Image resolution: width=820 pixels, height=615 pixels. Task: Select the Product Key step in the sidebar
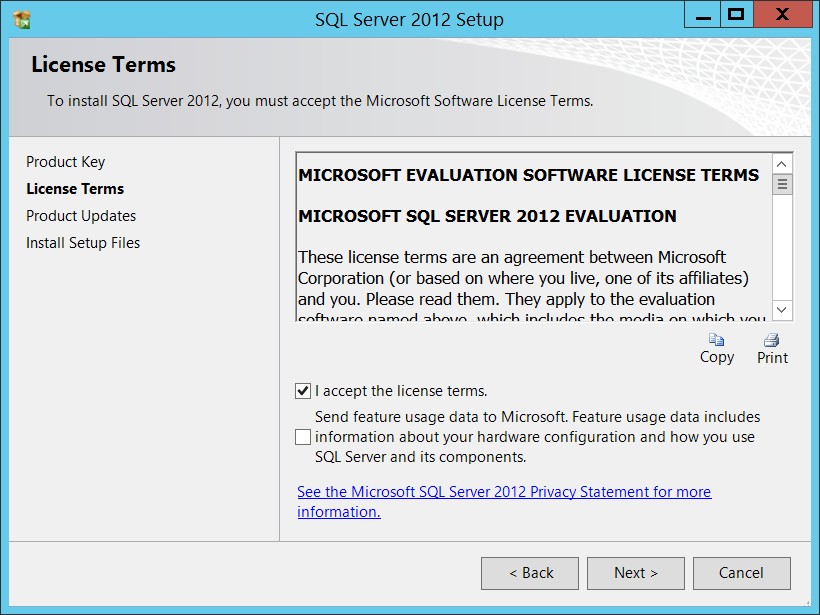(x=65, y=162)
